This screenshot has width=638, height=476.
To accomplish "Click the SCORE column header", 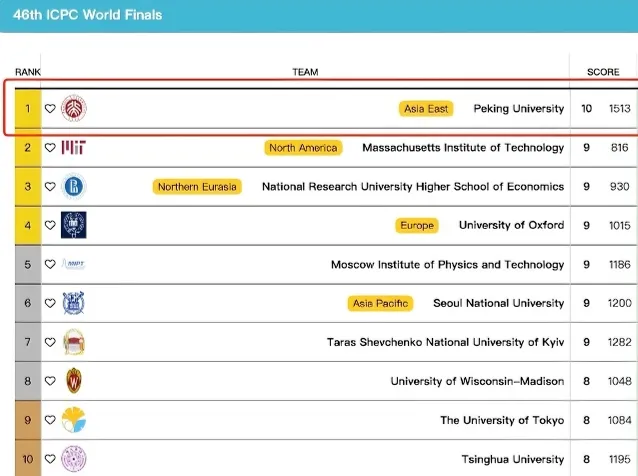I will coord(603,72).
